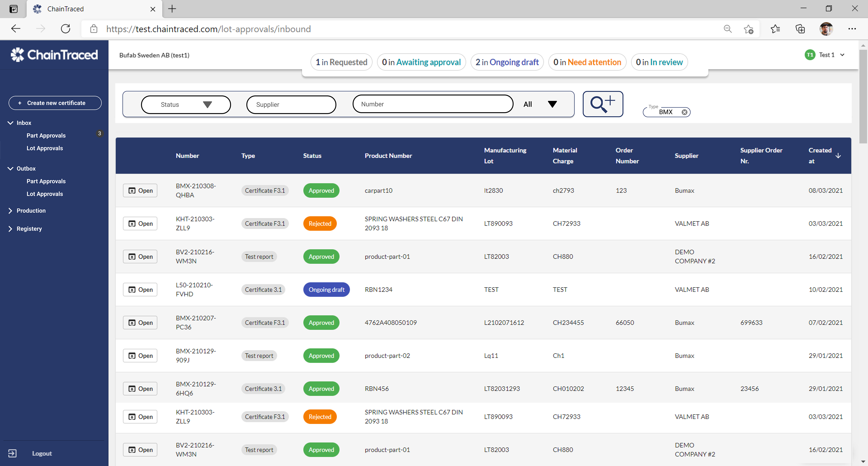Open lot BMX-210207-PC36
This screenshot has height=466, width=868.
pyautogui.click(x=140, y=323)
